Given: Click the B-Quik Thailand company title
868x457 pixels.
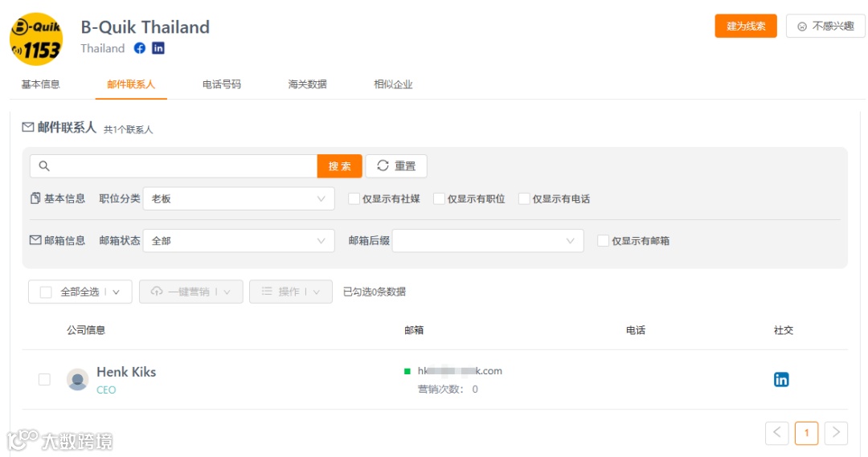Looking at the screenshot, I should [145, 27].
